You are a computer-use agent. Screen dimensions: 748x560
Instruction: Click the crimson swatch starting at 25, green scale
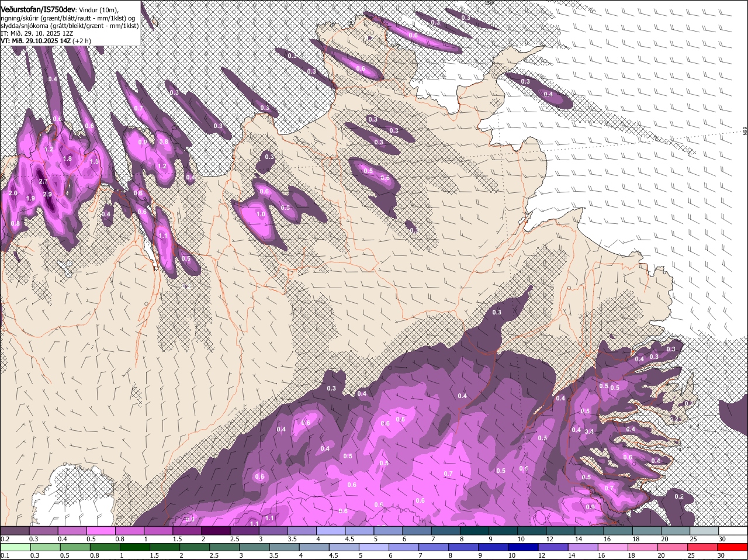pos(704,547)
